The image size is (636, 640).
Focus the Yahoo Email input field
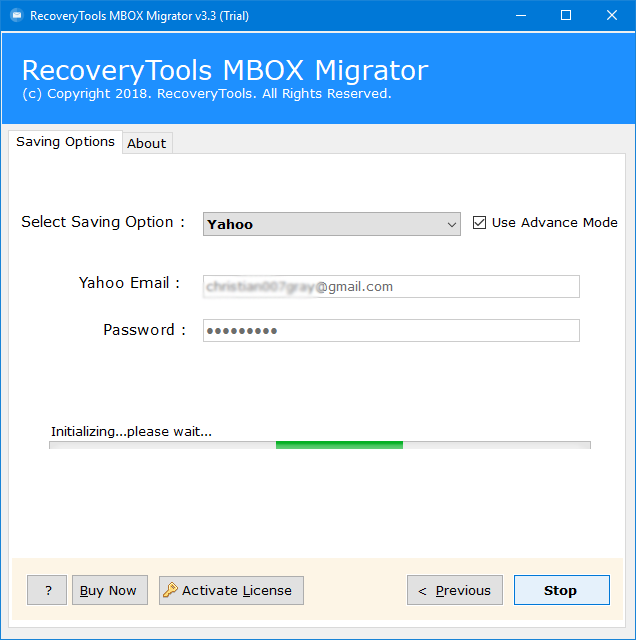click(x=391, y=287)
